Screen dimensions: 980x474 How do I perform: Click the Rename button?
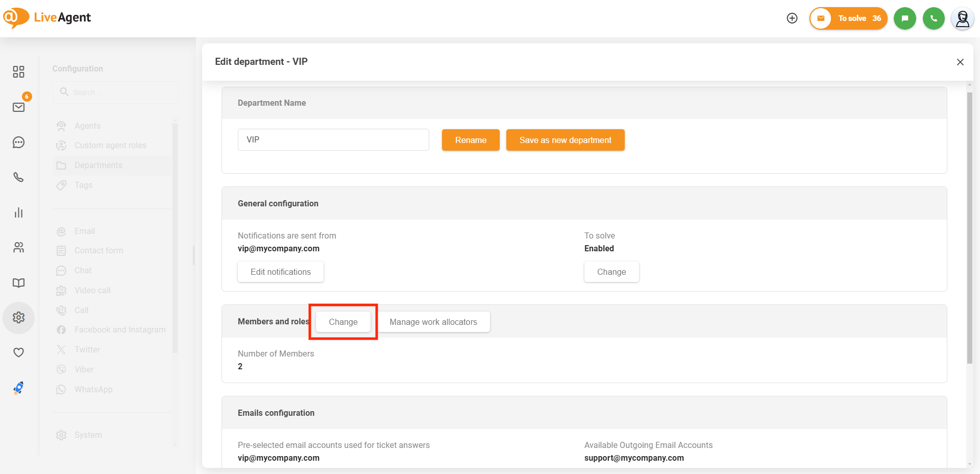pos(471,140)
